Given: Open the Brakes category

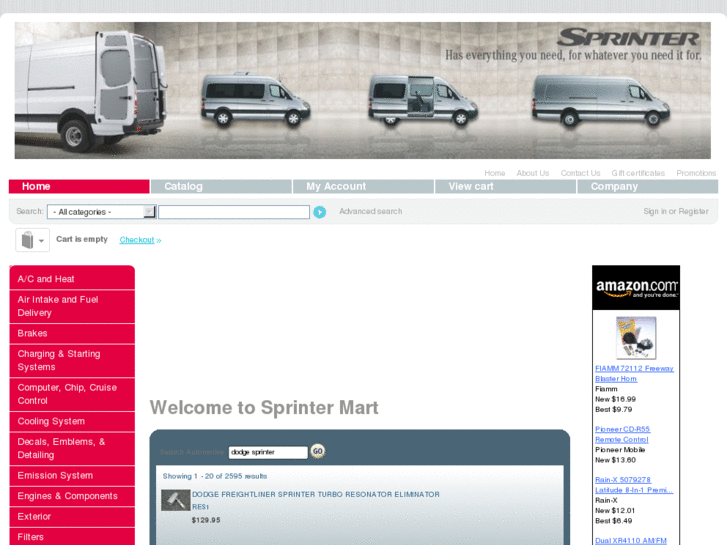Looking at the screenshot, I should tap(72, 333).
